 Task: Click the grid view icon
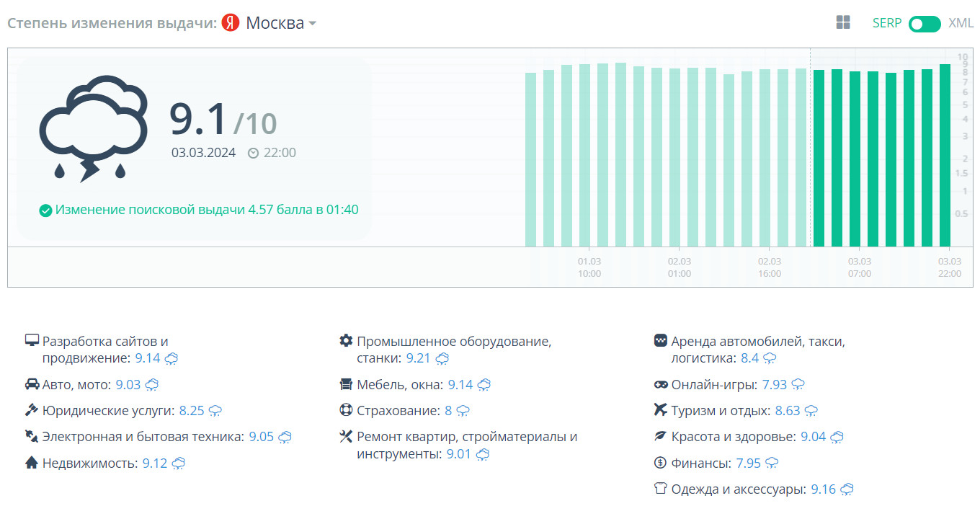[x=843, y=23]
